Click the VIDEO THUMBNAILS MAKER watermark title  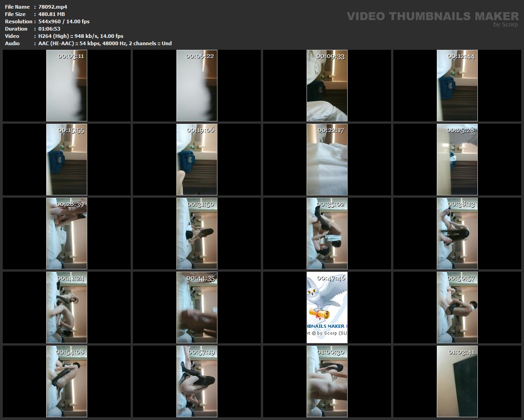point(432,16)
